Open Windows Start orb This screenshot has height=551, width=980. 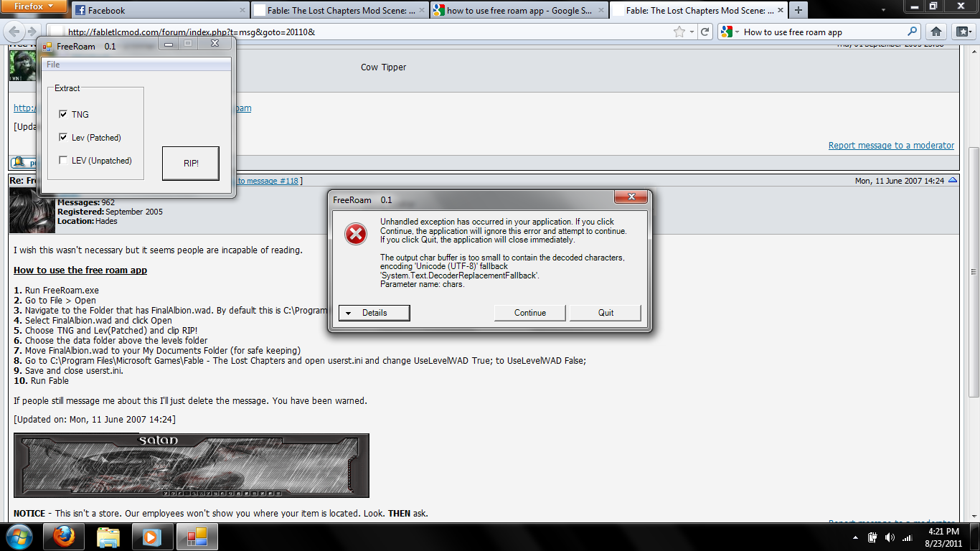(19, 537)
